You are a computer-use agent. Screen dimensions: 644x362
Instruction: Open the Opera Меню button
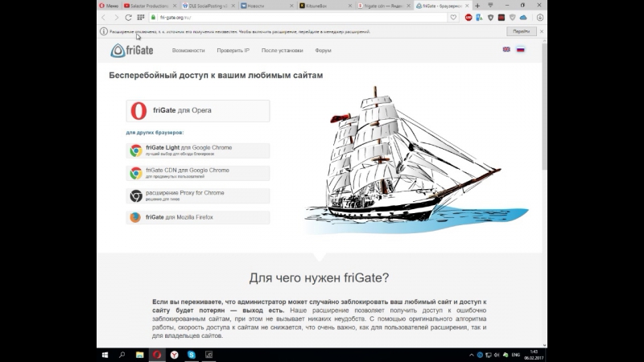coord(109,6)
